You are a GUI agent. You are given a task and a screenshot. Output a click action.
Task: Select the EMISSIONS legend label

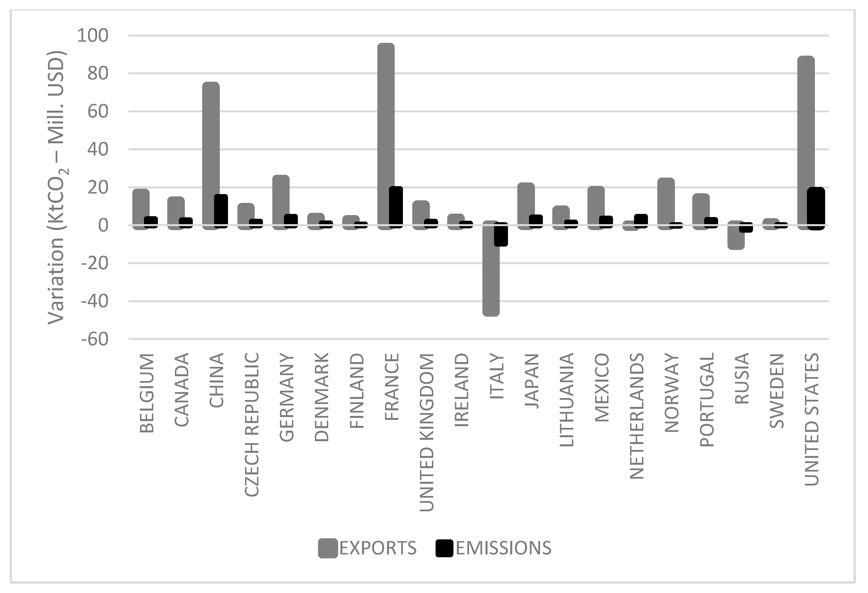503,548
